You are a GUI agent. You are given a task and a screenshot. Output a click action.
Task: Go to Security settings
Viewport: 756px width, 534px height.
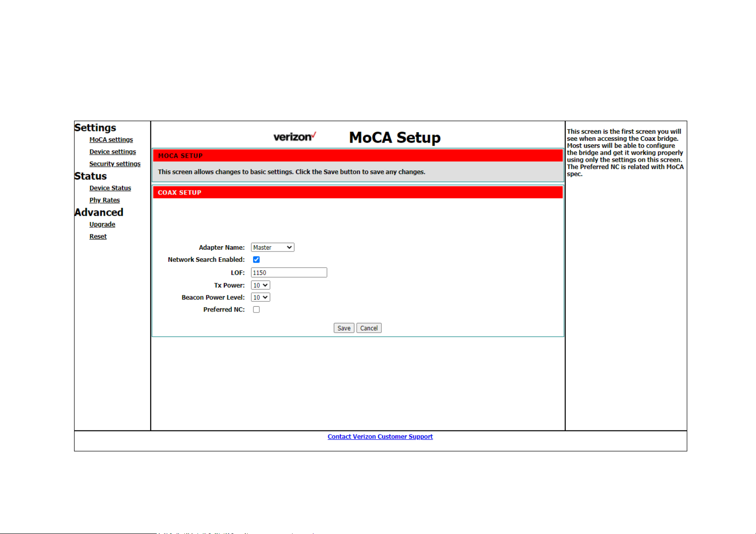click(x=114, y=164)
